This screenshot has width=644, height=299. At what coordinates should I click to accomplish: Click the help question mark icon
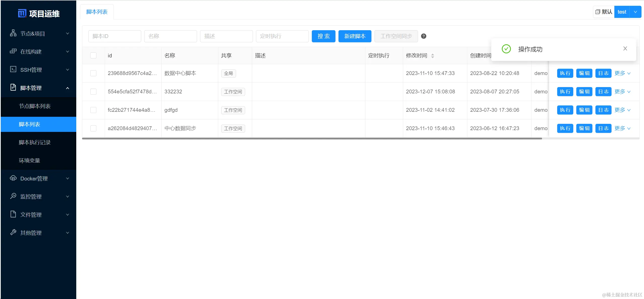point(424,36)
